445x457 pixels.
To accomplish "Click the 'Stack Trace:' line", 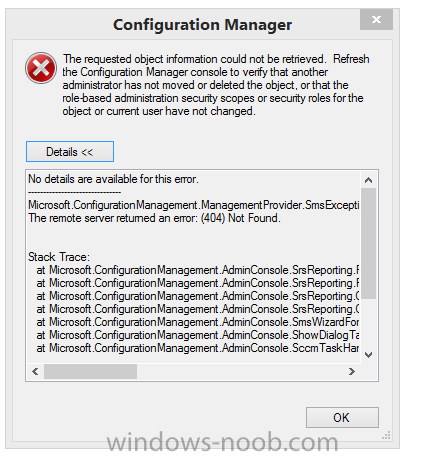I will 59,257.
